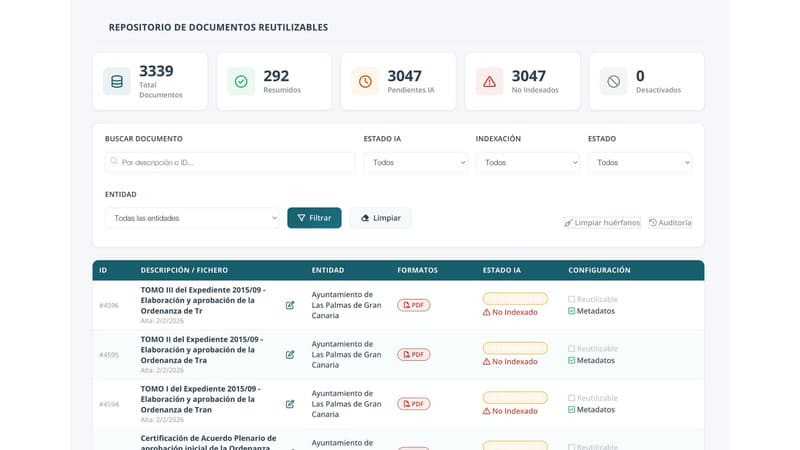
Task: Edit description of document #4595
Action: coord(290,355)
